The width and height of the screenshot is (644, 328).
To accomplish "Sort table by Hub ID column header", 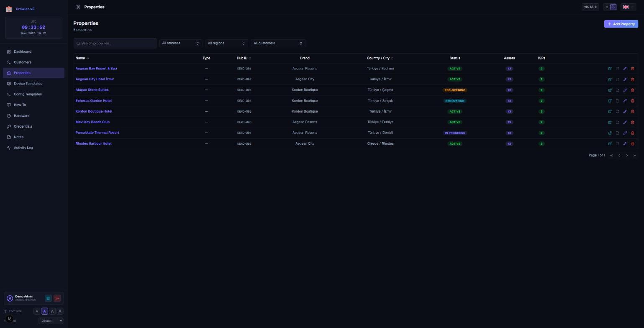I will [x=244, y=58].
